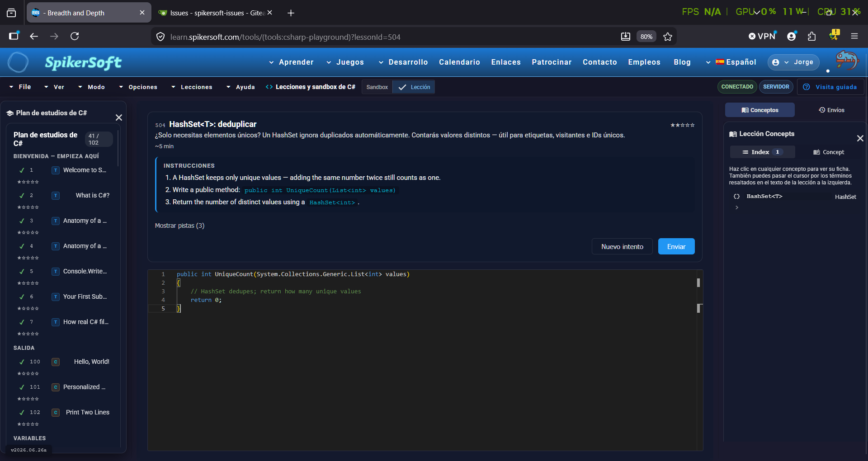Click the circular logo emblem left of SpikerSoft
The width and height of the screenshot is (868, 461).
(x=18, y=62)
